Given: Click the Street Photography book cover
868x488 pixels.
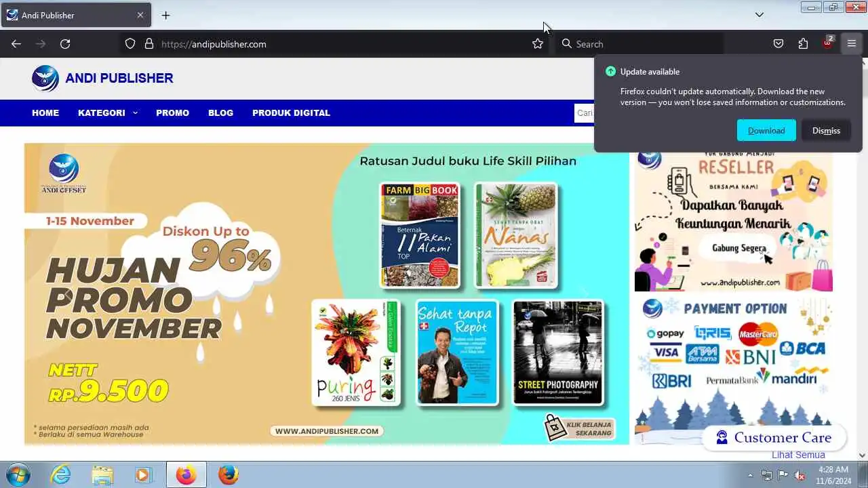Looking at the screenshot, I should (558, 352).
